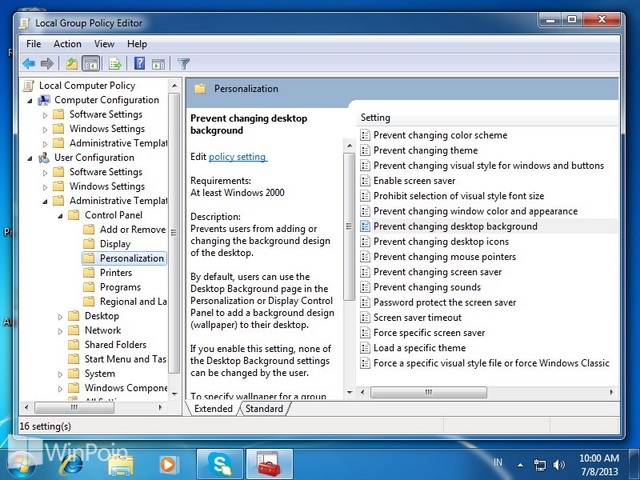Toggle the Show/Hide Console Tree icon
This screenshot has width=640, height=480.
pyautogui.click(x=91, y=63)
